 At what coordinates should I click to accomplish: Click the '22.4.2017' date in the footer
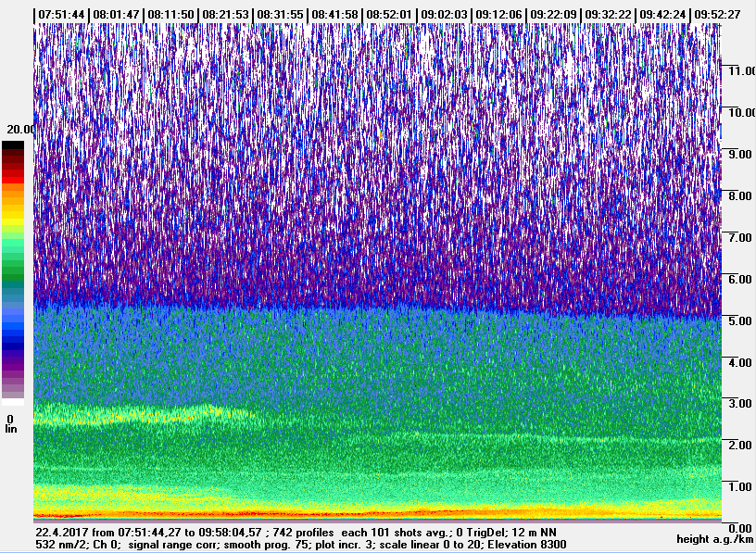(62, 533)
